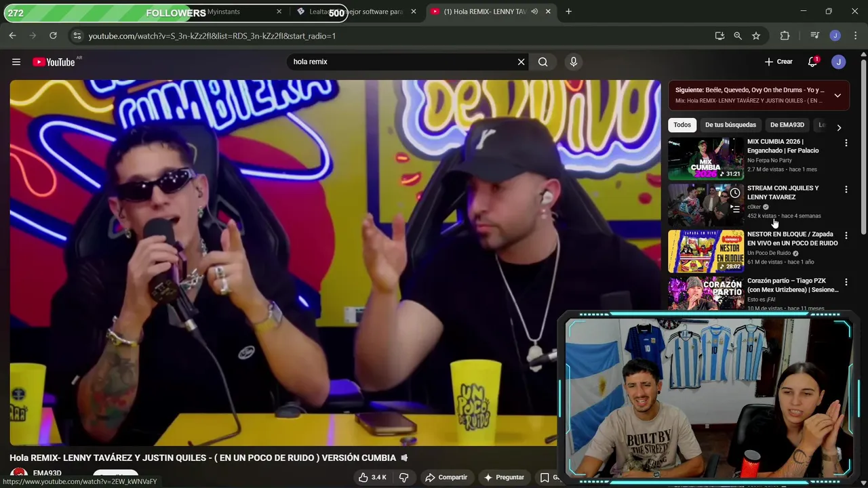Select De tus búsquedas chip

point(730,125)
